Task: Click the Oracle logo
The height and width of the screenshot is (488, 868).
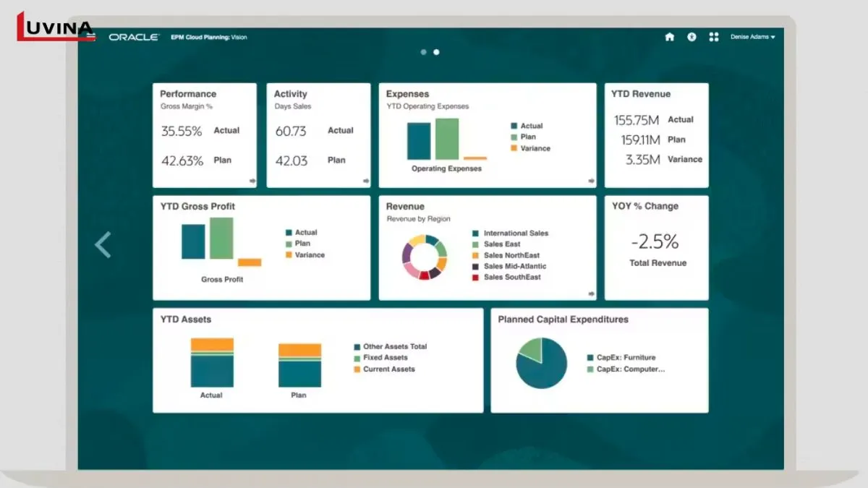Action: click(x=134, y=37)
